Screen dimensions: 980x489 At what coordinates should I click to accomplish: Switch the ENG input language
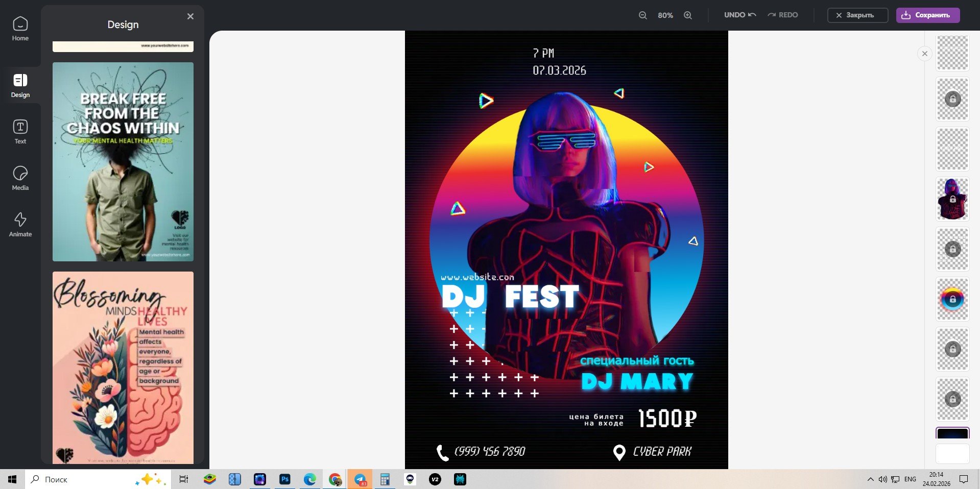pyautogui.click(x=910, y=479)
